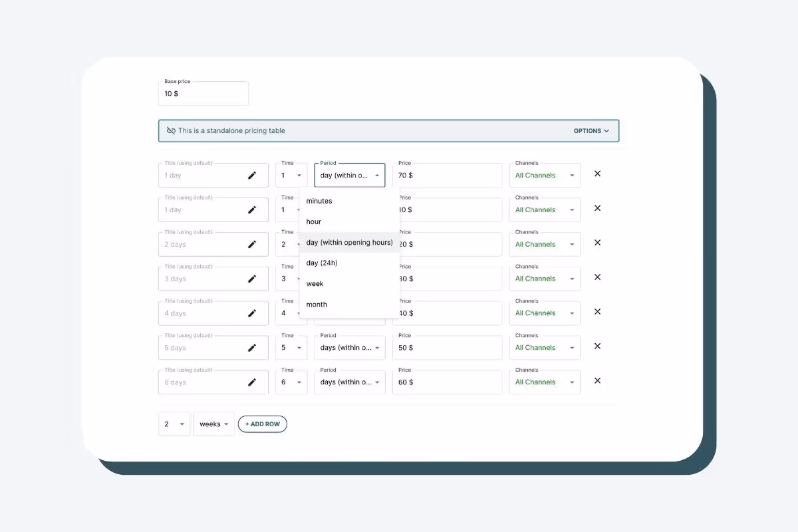Click pencil icon in the 6 days row

252,382
